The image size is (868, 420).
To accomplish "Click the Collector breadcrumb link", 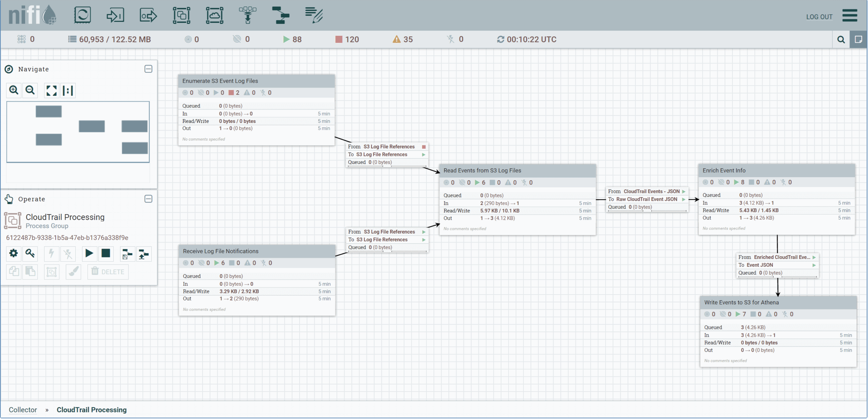I will tap(23, 410).
